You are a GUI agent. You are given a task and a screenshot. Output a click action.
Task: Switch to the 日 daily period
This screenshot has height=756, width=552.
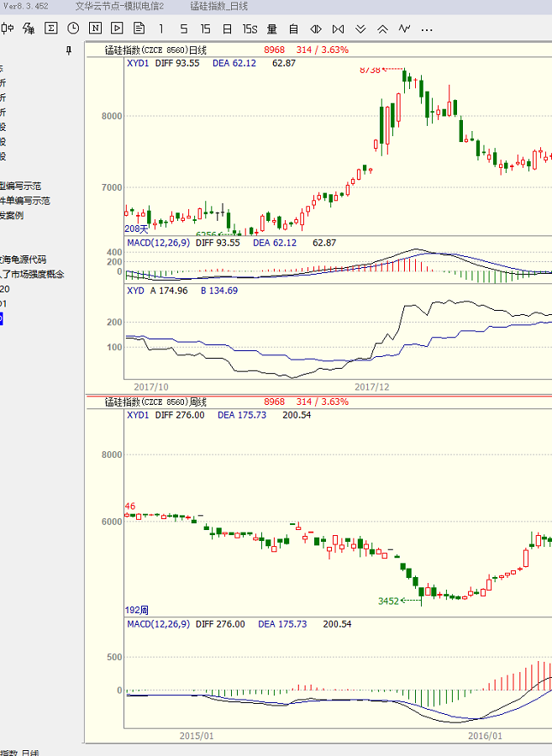point(227,29)
